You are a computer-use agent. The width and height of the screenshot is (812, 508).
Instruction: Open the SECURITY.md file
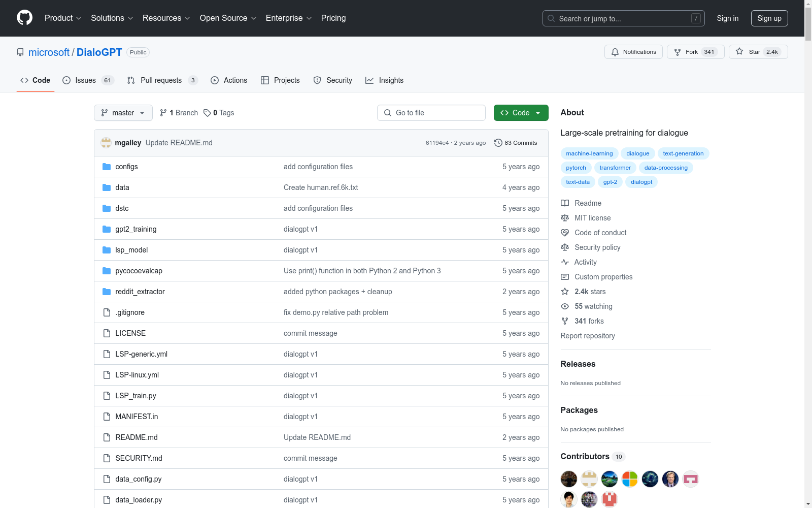pyautogui.click(x=139, y=458)
